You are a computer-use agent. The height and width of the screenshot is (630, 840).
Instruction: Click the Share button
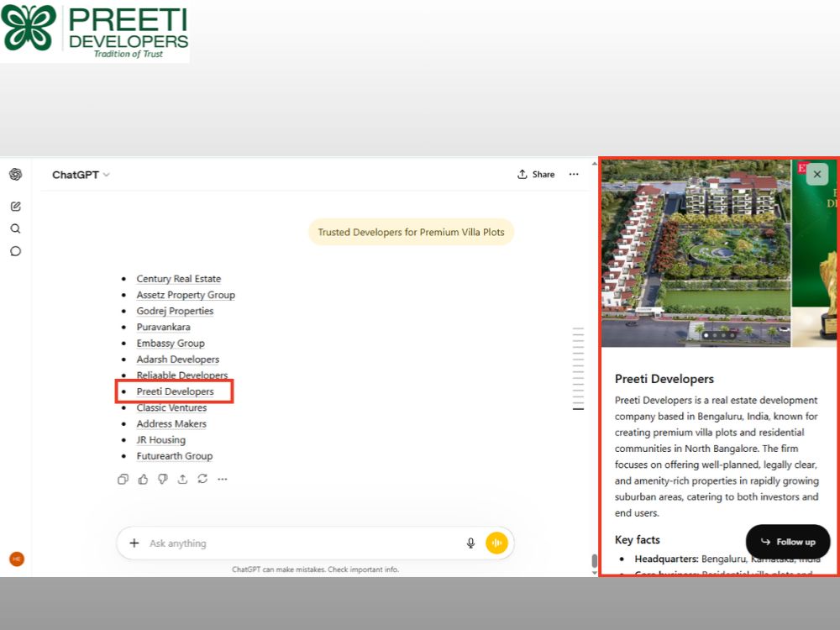[x=536, y=174]
